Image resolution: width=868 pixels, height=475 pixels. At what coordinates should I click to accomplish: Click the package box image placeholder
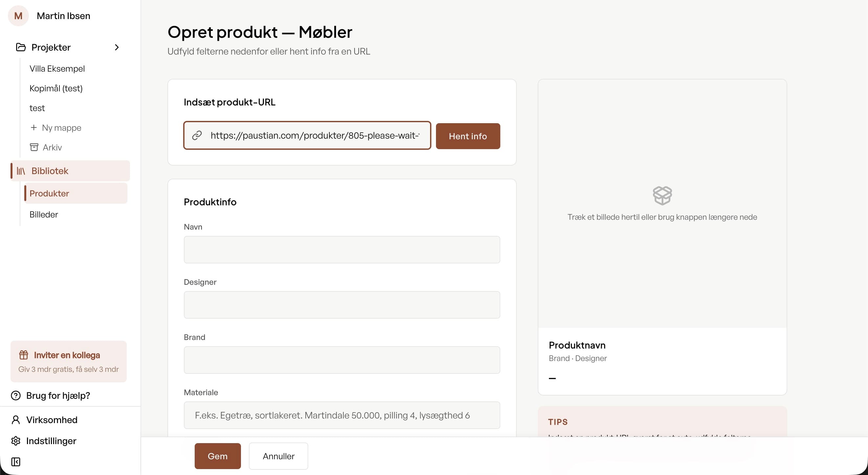coord(662,195)
